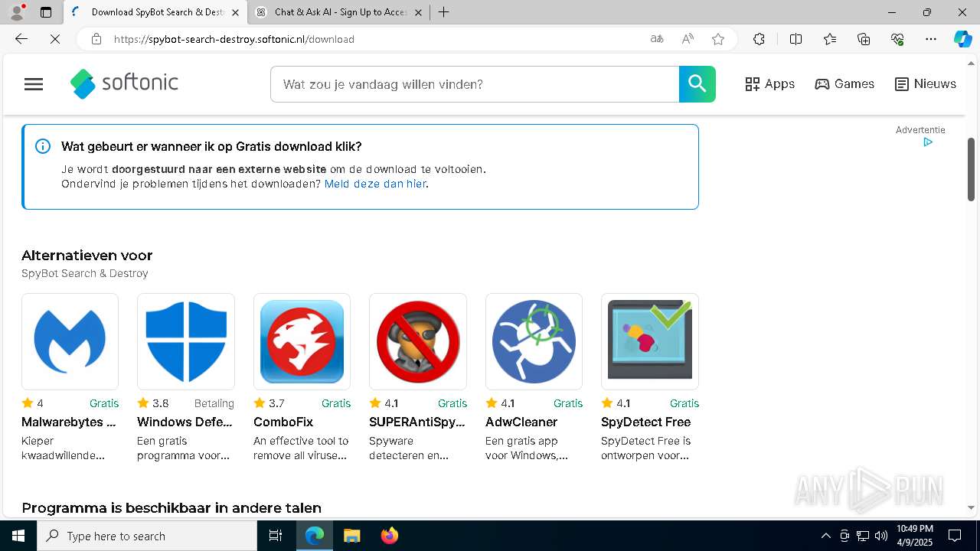Open the Extensions puzzle icon
The width and height of the screenshot is (980, 551).
click(759, 39)
